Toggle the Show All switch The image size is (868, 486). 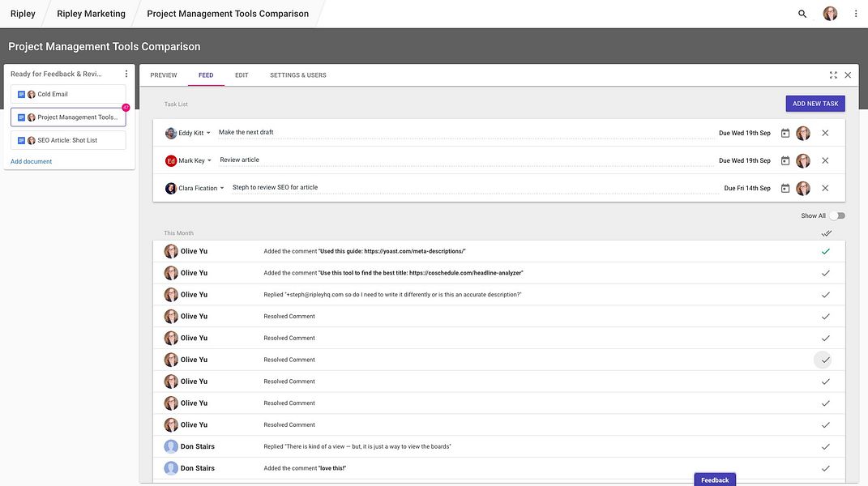click(837, 216)
